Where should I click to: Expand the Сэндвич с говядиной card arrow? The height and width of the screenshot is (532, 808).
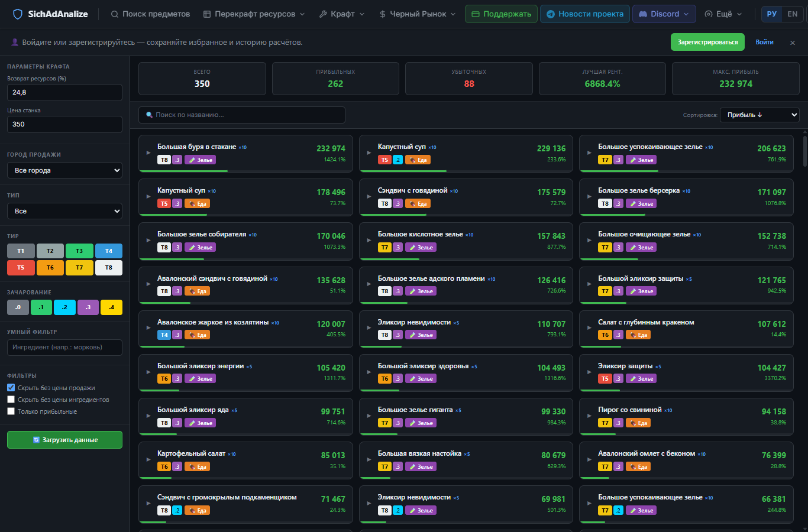[x=369, y=196]
